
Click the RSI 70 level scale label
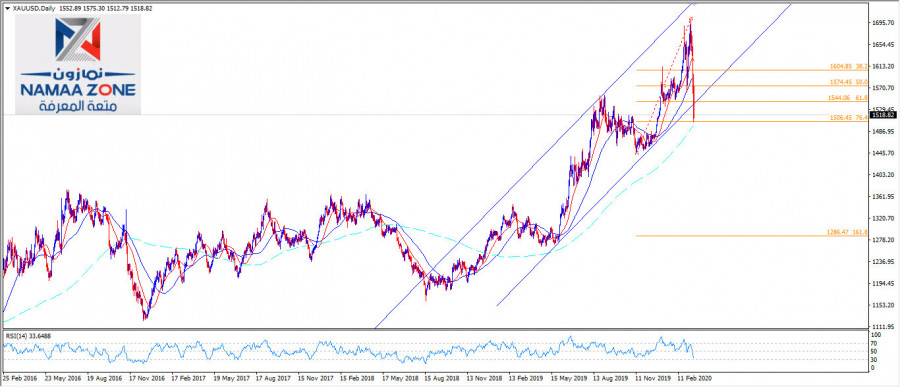[875, 343]
